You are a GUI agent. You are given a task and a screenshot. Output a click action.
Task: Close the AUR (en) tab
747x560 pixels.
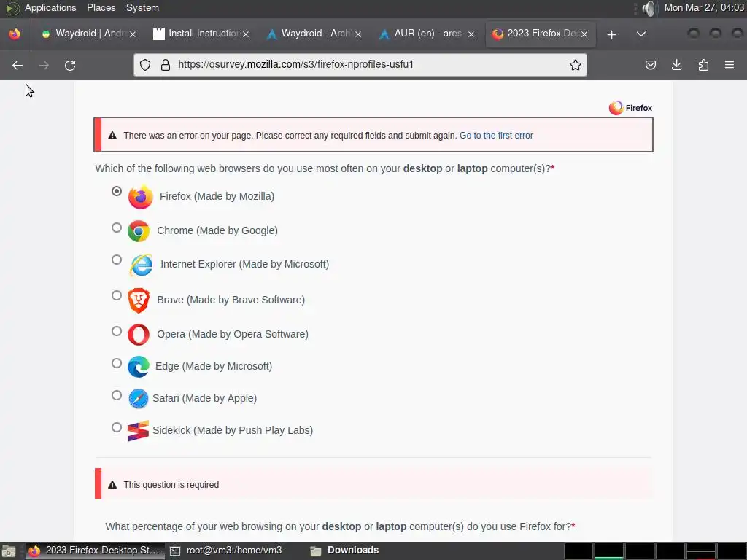471,34
